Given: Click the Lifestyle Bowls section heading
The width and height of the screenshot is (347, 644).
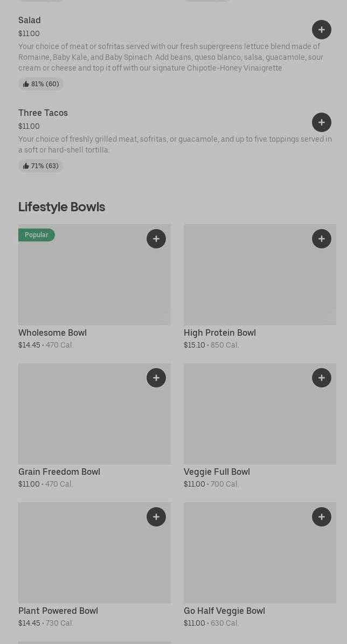Looking at the screenshot, I should click(61, 207).
